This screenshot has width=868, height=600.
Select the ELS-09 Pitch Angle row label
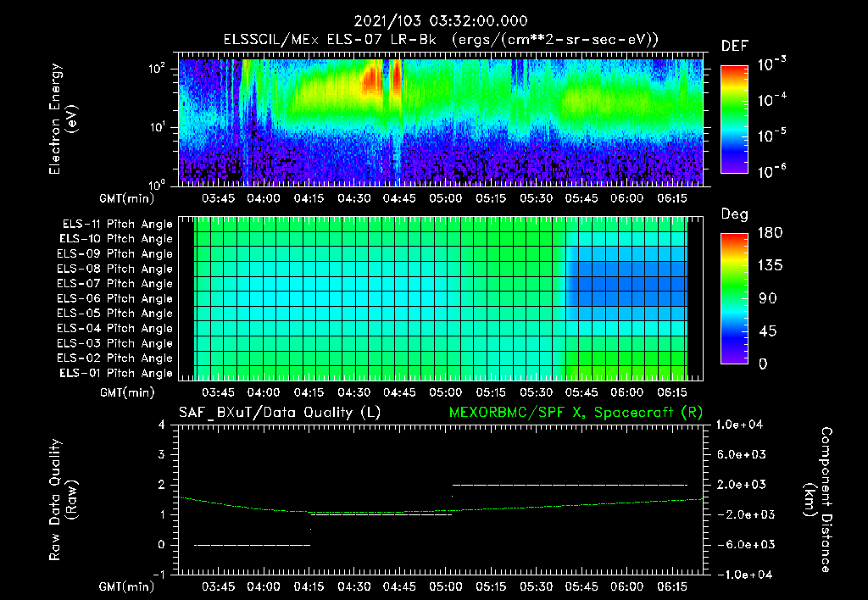click(115, 254)
